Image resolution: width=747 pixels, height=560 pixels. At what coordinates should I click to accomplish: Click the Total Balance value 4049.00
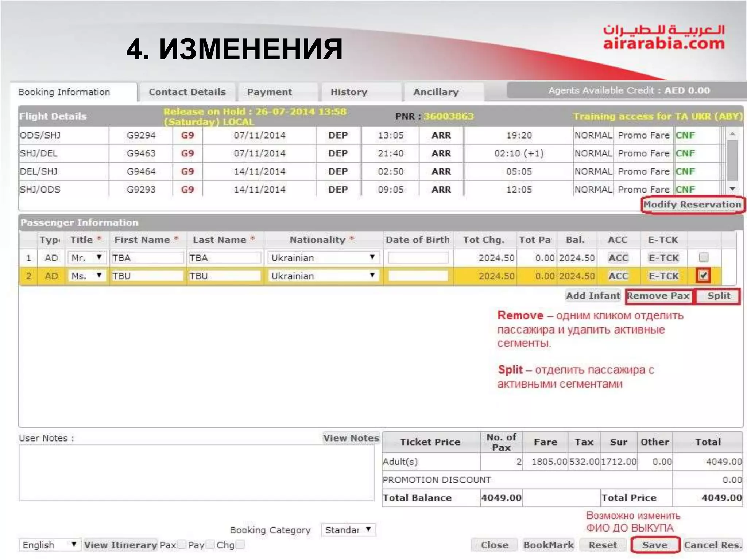501,498
